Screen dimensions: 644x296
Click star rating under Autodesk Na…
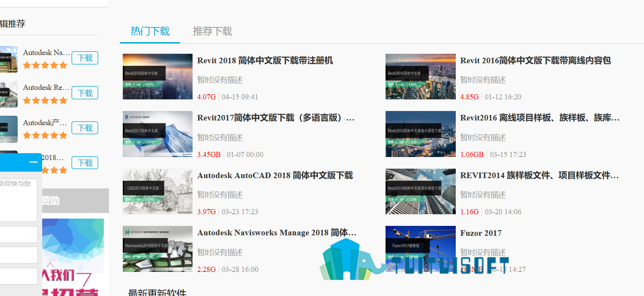click(x=45, y=65)
